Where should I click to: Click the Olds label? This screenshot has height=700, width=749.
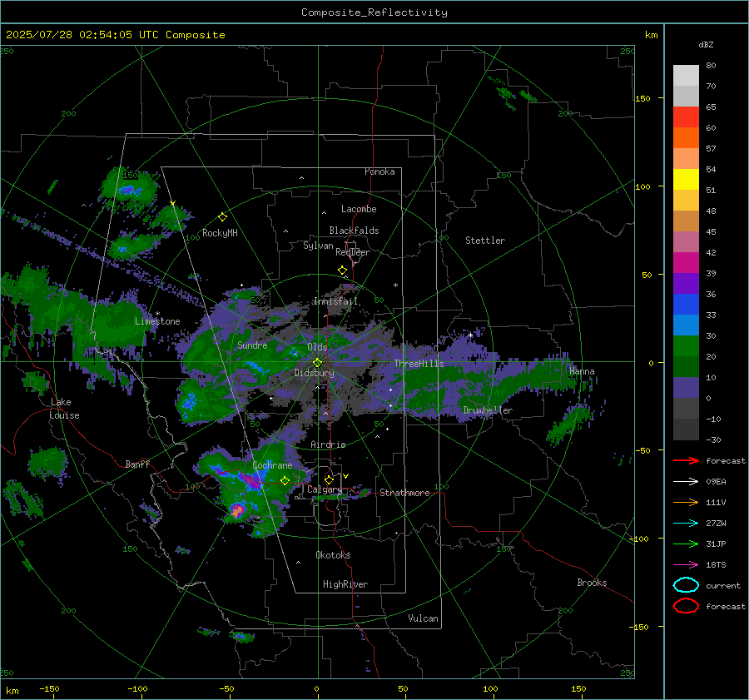(x=317, y=347)
